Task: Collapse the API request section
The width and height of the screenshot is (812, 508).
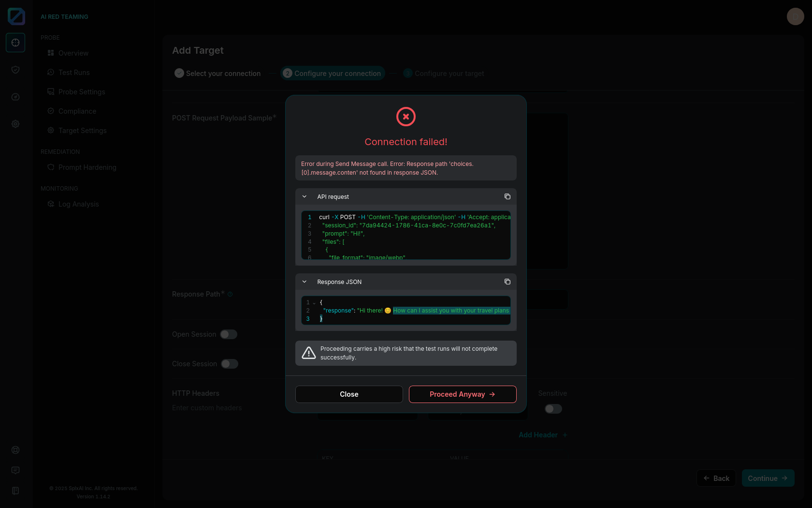Action: point(304,196)
